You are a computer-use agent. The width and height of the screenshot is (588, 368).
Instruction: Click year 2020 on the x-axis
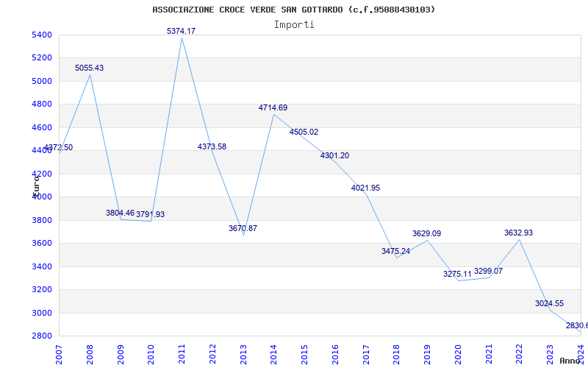(458, 355)
